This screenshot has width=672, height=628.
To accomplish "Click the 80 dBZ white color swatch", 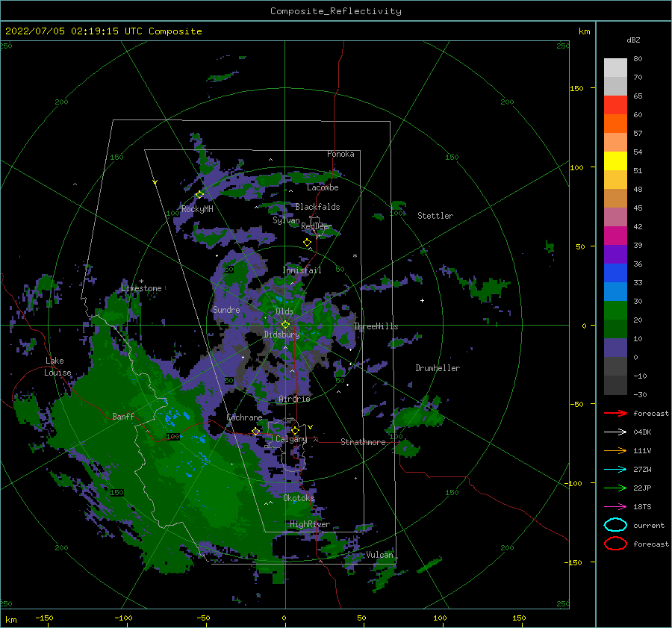I will tap(615, 67).
